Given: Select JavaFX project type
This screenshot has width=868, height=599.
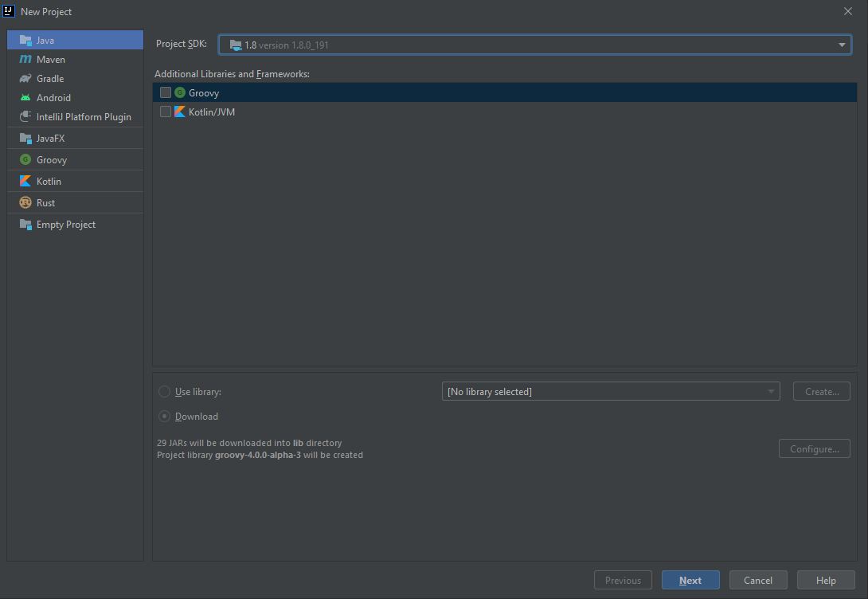Looking at the screenshot, I should tap(76, 139).
